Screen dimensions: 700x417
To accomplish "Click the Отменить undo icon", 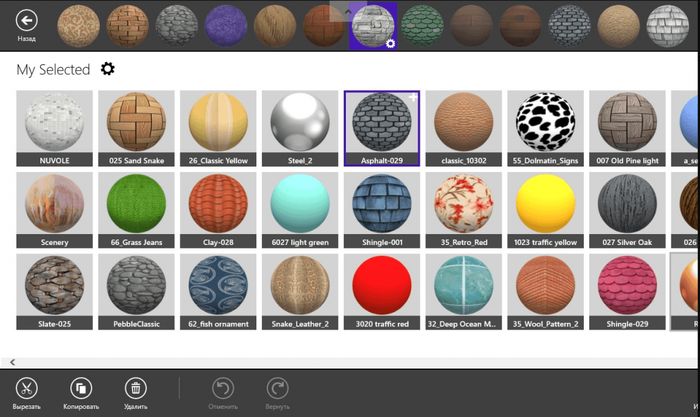I will coord(223,388).
